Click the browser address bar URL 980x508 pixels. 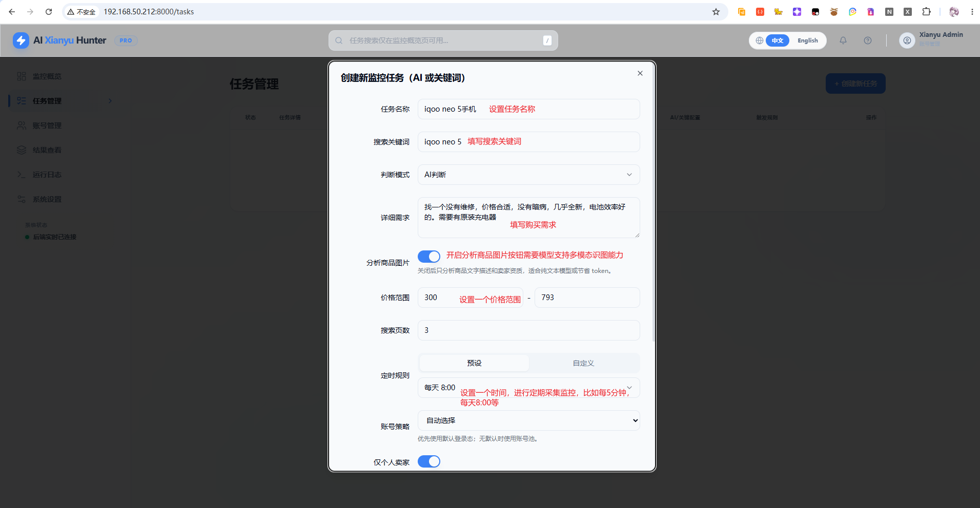click(149, 12)
